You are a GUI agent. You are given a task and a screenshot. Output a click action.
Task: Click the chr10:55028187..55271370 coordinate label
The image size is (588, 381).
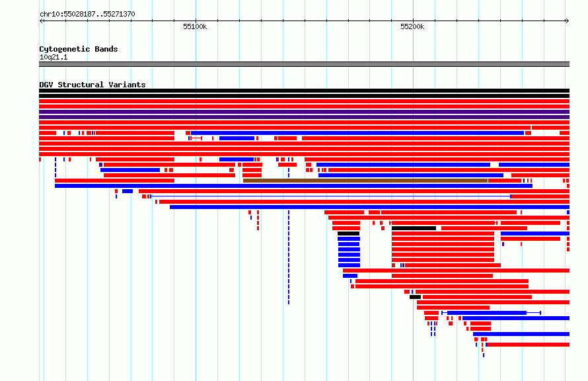[87, 14]
